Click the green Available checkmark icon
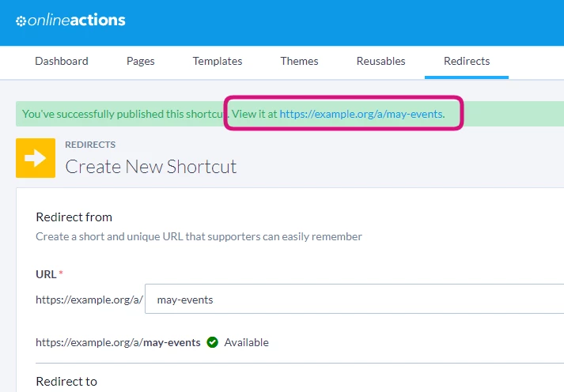This screenshot has height=392, width=564. pos(212,342)
